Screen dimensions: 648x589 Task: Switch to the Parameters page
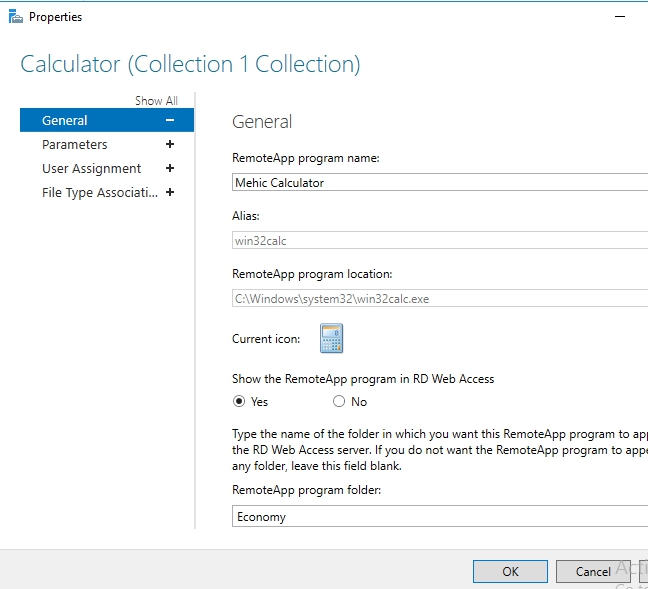click(74, 144)
